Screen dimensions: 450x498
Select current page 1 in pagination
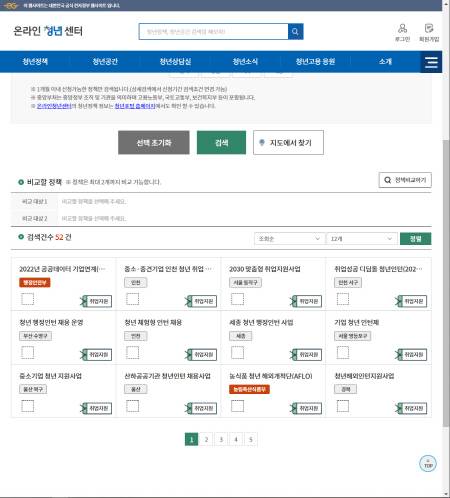coord(191,440)
